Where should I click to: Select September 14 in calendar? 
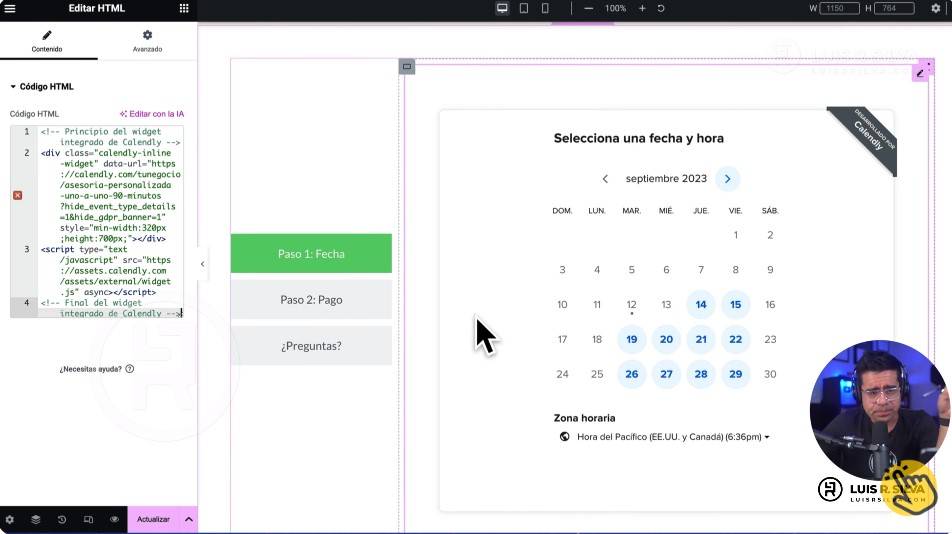(x=701, y=305)
